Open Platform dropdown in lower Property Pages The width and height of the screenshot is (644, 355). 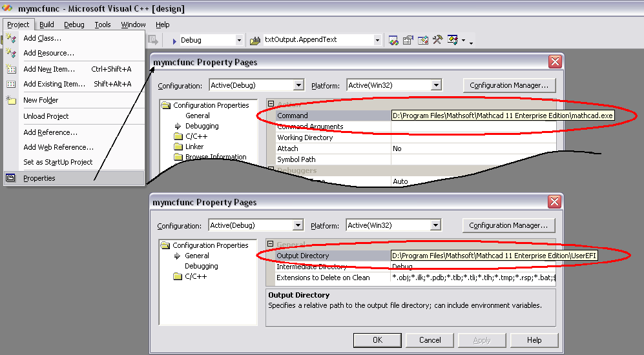click(435, 225)
